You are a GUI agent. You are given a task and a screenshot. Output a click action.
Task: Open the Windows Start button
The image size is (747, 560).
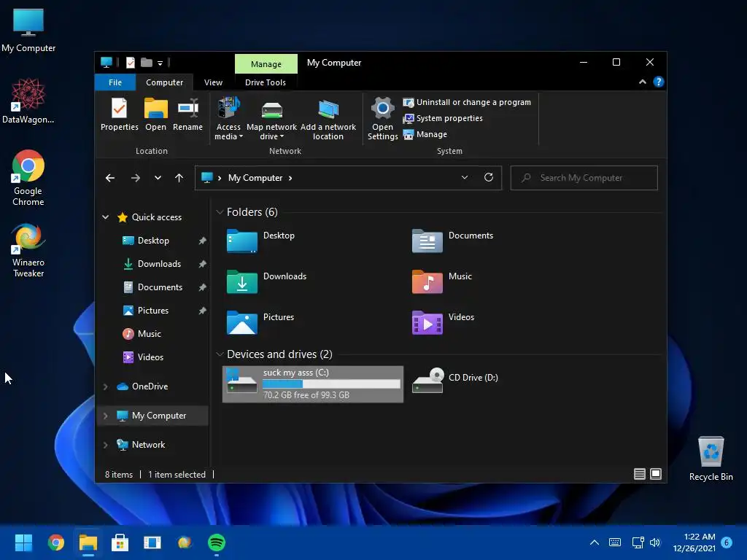[23, 542]
